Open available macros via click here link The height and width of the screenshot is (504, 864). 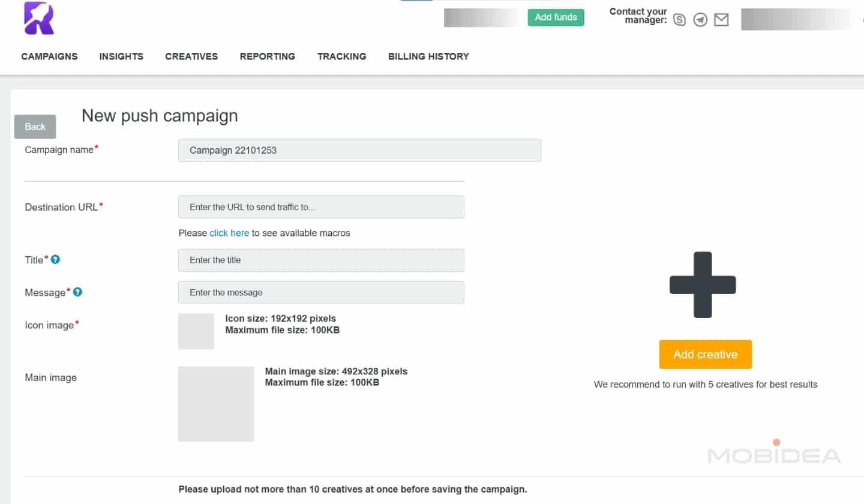tap(229, 233)
